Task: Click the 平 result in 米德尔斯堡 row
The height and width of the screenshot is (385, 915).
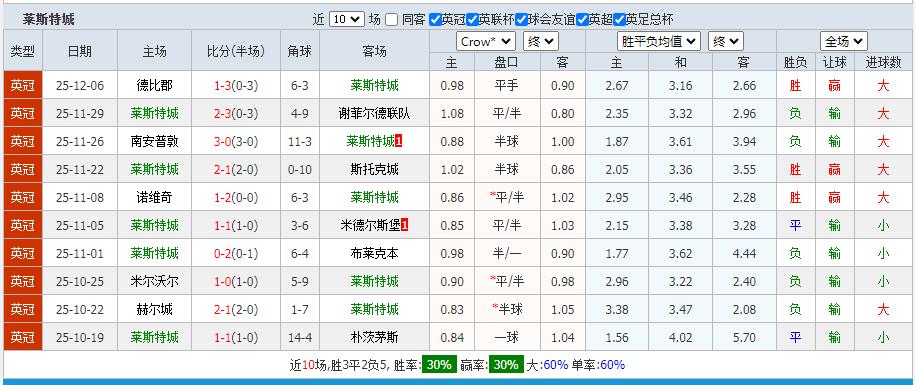Action: [795, 226]
